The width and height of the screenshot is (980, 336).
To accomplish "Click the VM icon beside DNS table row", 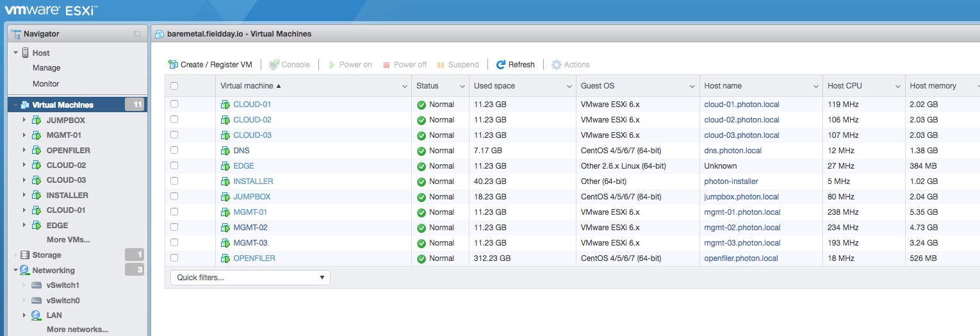I will (x=225, y=151).
